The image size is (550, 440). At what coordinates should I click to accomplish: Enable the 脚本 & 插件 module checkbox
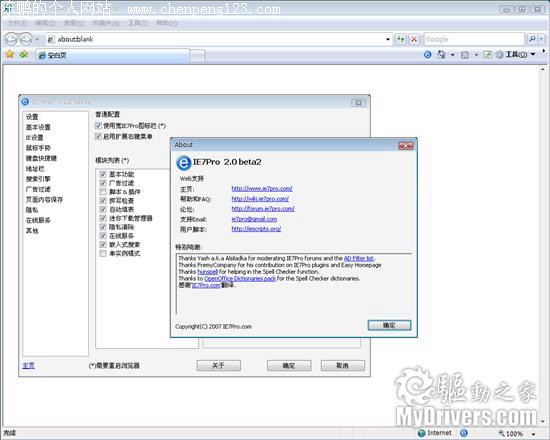pos(103,192)
